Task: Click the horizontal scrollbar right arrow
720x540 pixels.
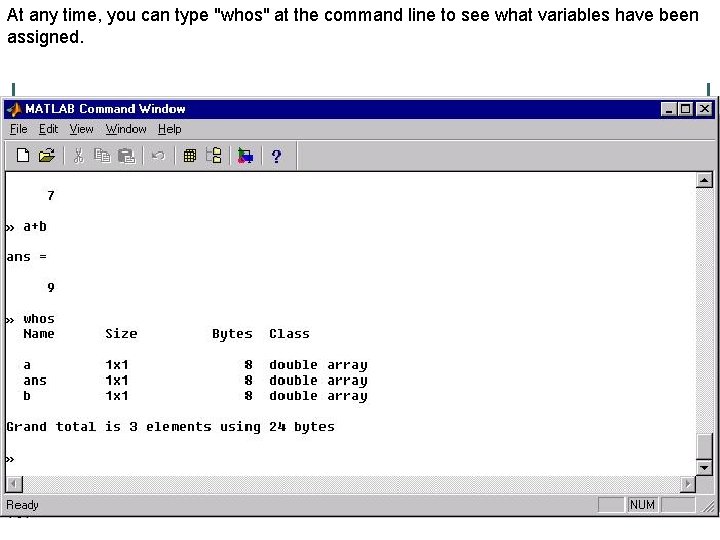Action: pos(687,484)
